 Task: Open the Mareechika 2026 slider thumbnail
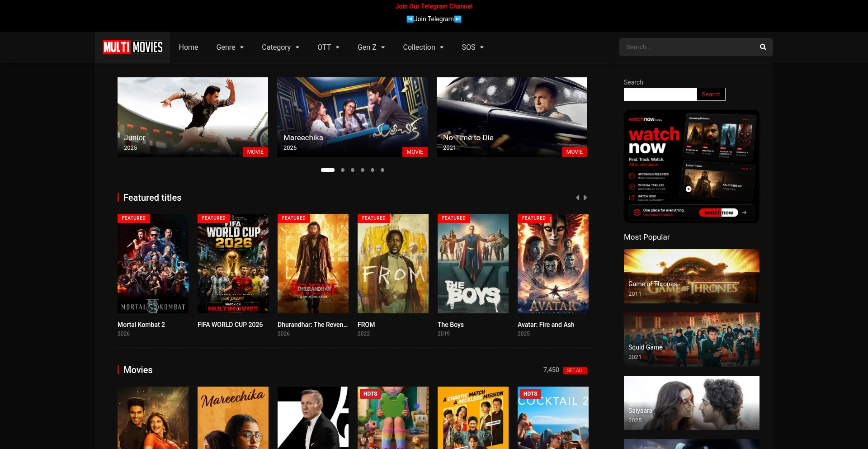point(352,117)
